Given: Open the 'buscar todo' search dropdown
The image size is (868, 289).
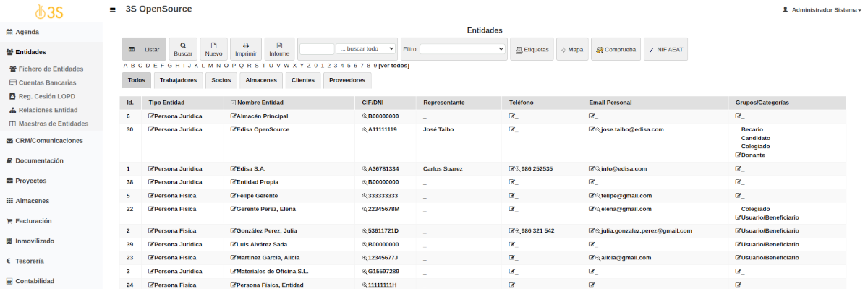Looking at the screenshot, I should (x=366, y=49).
